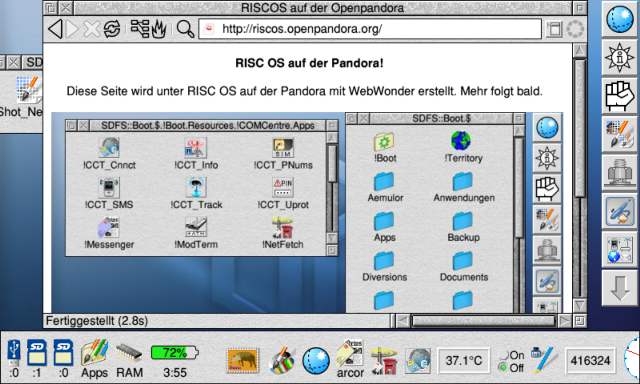This screenshot has height=384, width=640.
Task: Open the RAM disc icon on iconbar
Action: (x=129, y=359)
